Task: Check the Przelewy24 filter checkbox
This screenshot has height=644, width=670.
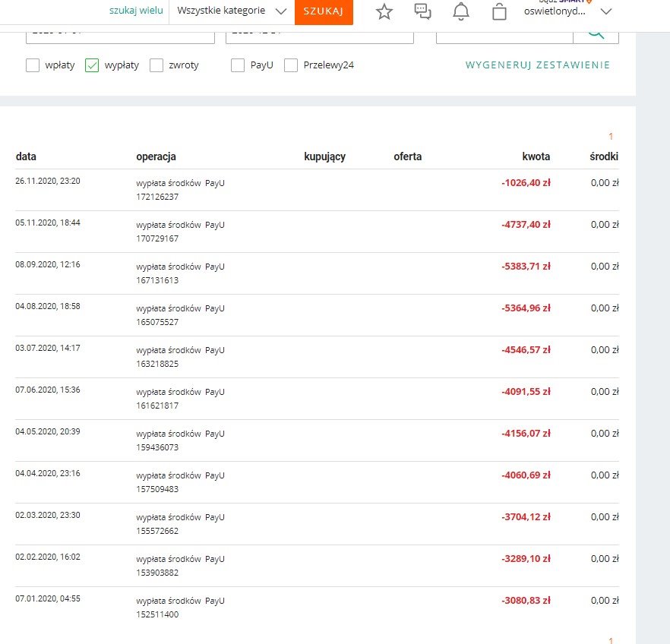Action: pyautogui.click(x=291, y=65)
